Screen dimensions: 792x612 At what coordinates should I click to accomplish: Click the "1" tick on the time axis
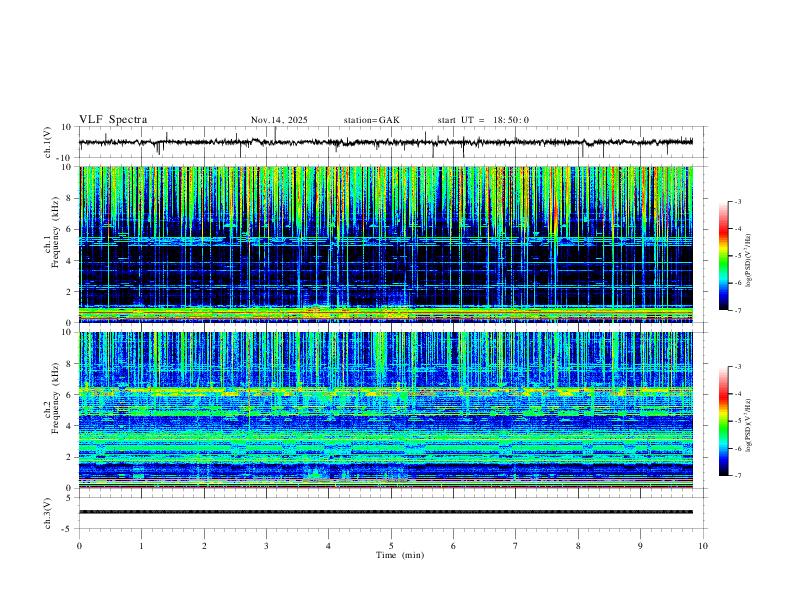pyautogui.click(x=141, y=546)
